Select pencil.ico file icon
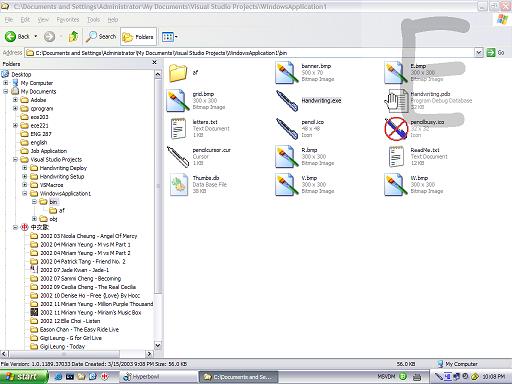512x384 pixels. click(287, 128)
